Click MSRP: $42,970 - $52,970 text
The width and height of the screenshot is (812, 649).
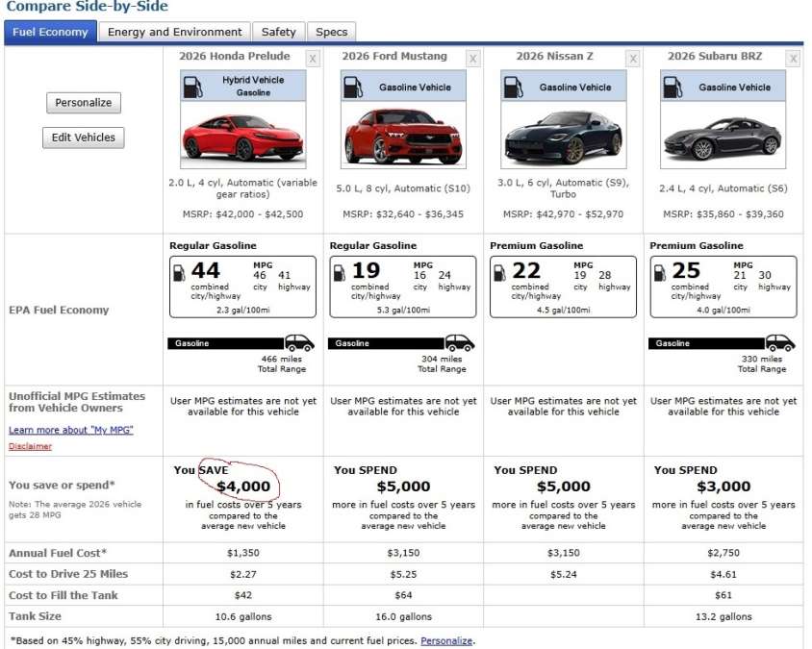[x=564, y=213]
